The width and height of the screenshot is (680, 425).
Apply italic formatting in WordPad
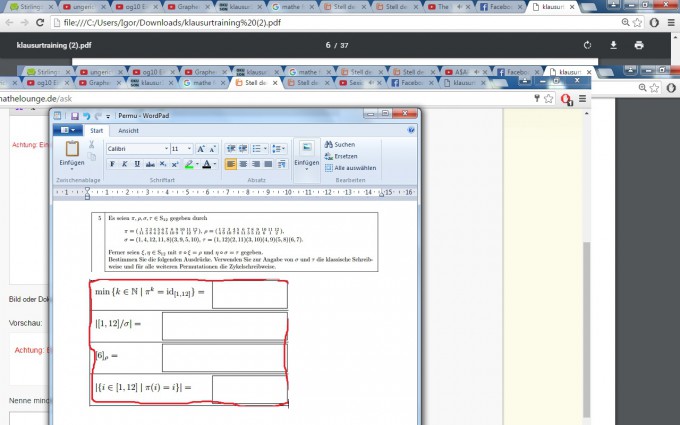click(123, 164)
